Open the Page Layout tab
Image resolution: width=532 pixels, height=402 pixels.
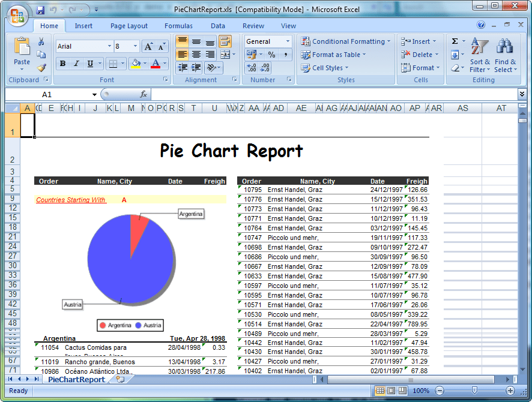[x=129, y=26]
